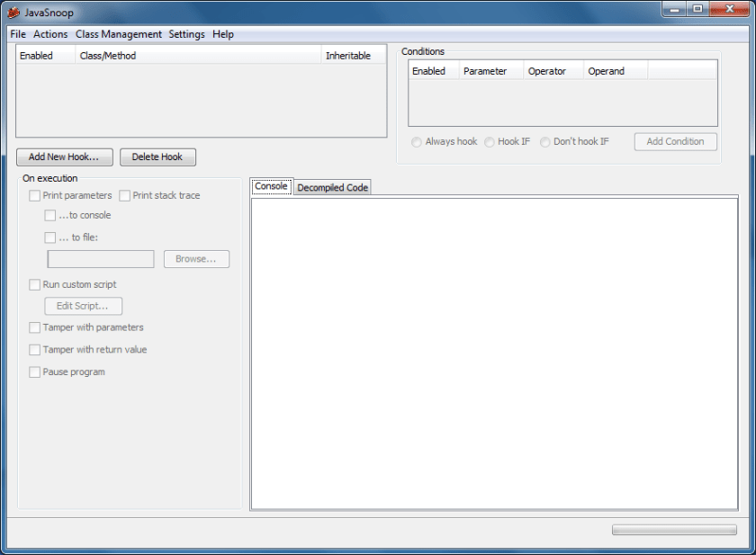756x555 pixels.
Task: Click inside the output file path field
Action: pos(100,258)
